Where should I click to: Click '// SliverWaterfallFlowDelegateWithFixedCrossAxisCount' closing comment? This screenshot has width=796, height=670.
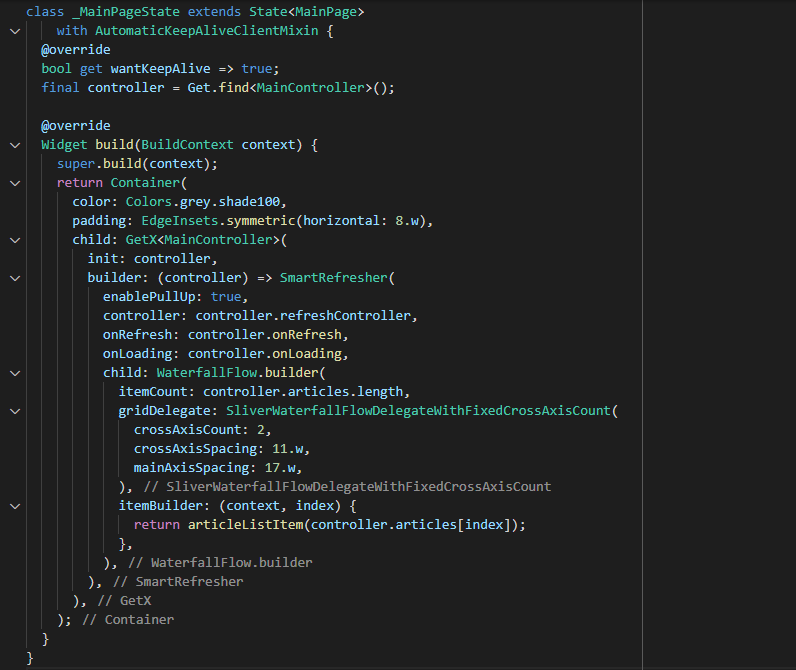(347, 487)
